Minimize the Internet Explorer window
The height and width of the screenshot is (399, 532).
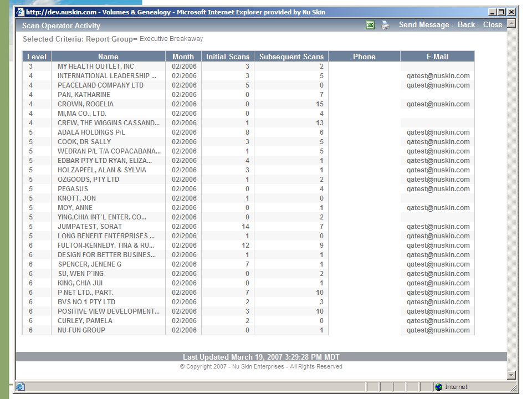coord(493,12)
